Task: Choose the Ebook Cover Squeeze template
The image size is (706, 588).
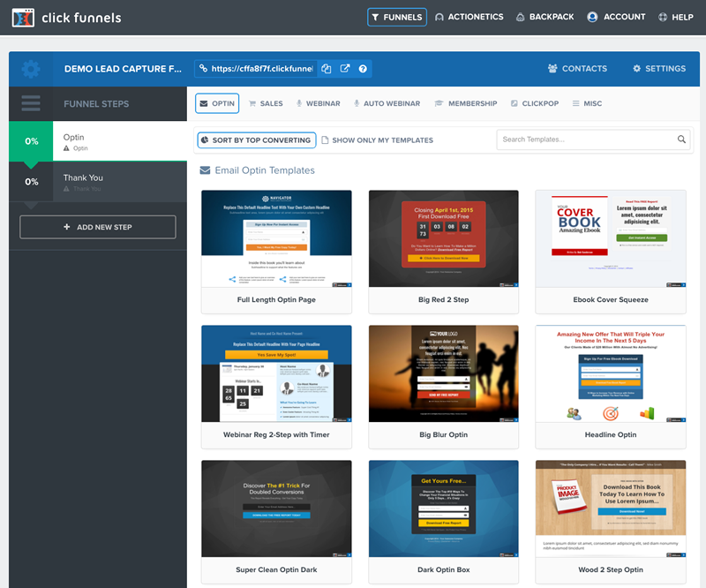Action: (611, 252)
